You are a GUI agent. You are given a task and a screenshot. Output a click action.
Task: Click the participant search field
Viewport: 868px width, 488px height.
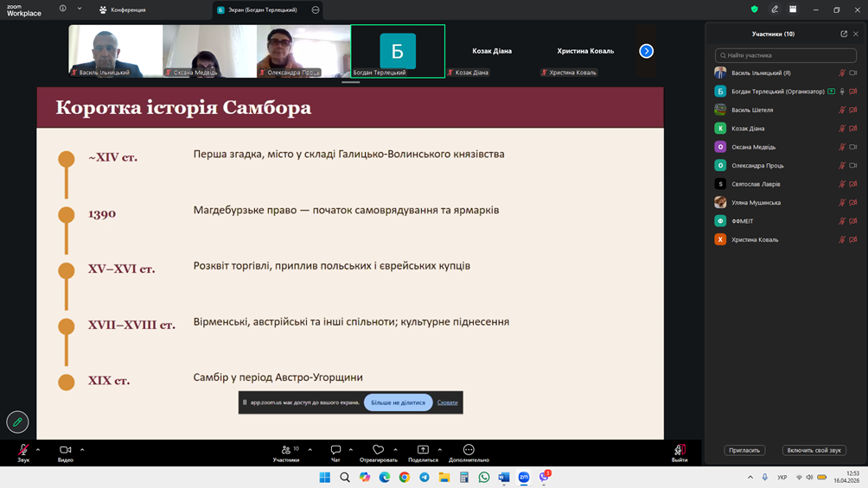click(786, 55)
